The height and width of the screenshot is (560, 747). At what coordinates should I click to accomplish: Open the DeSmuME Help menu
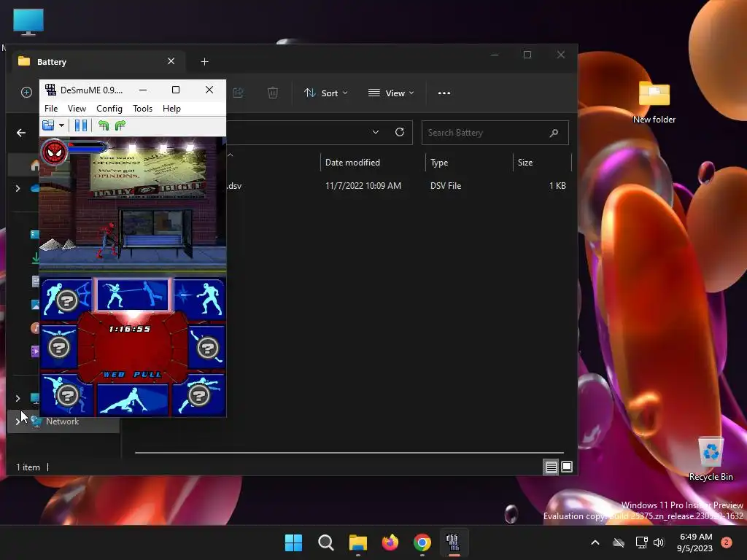click(171, 109)
